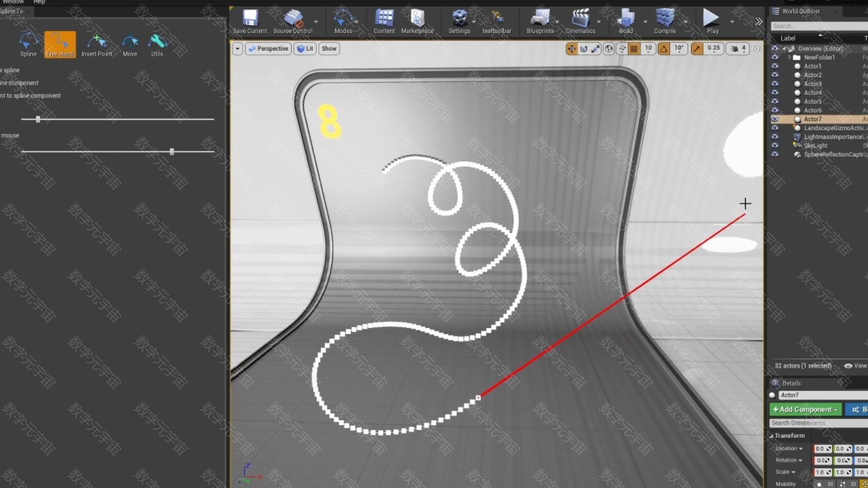Open the Help menu
Viewport: 868px width, 488px height.
(39, 2)
